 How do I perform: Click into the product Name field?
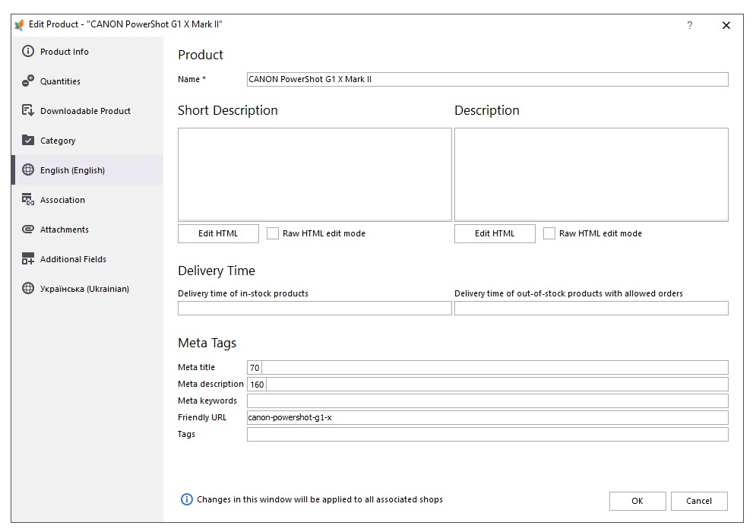pyautogui.click(x=488, y=79)
